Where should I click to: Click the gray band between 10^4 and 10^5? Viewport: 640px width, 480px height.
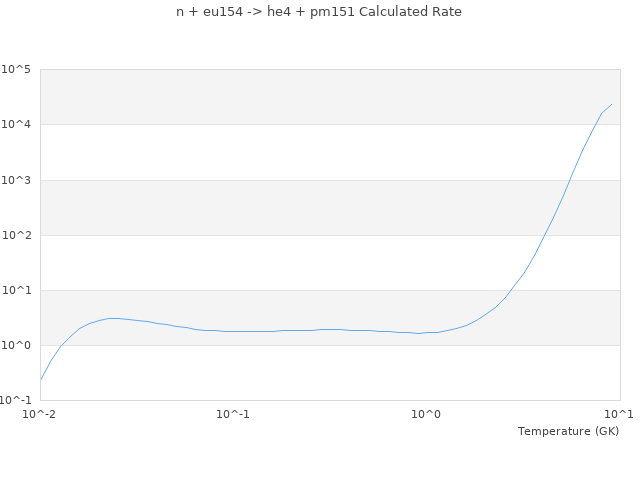tap(300, 97)
